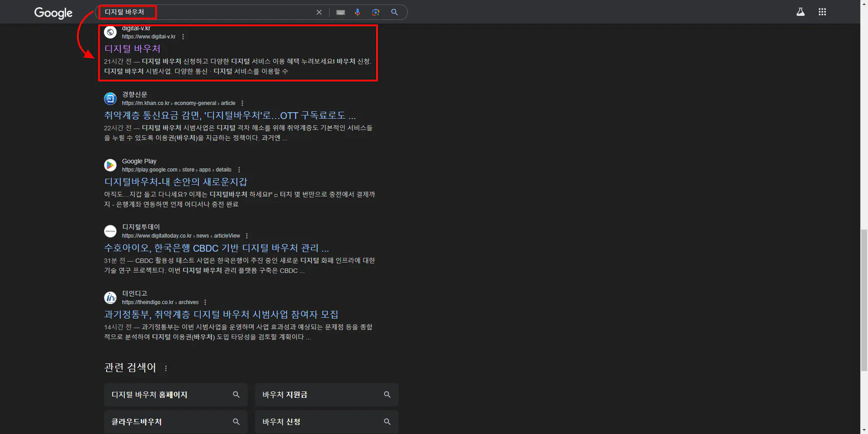Click the 디지털투데이 site name
Viewport: 868px width, 434px height.
pyautogui.click(x=141, y=227)
